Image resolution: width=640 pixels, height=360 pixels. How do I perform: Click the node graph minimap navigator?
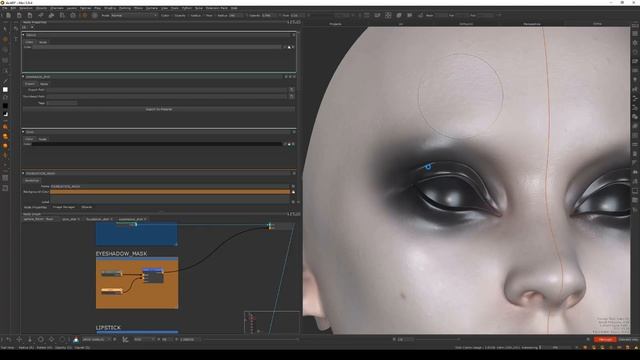pyautogui.click(x=272, y=322)
